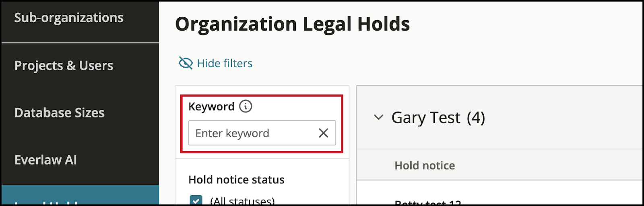This screenshot has width=644, height=206.
Task: Click the (4) count beside Gary Test
Action: 476,117
